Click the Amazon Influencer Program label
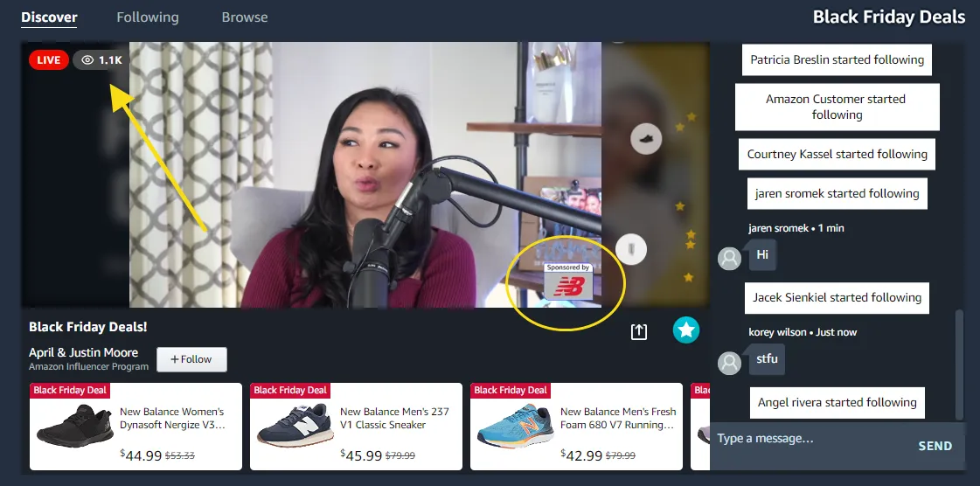This screenshot has height=486, width=980. click(x=89, y=367)
